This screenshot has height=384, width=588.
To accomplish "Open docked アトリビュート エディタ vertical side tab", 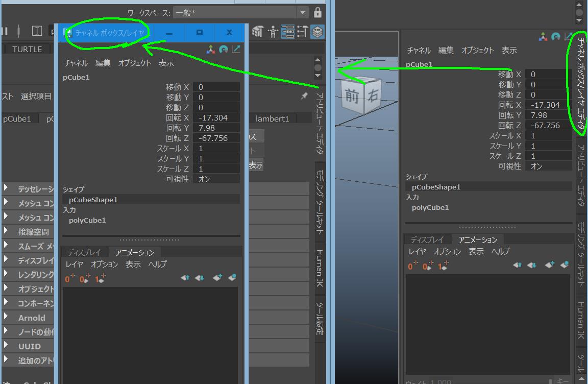I will pyautogui.click(x=581, y=175).
